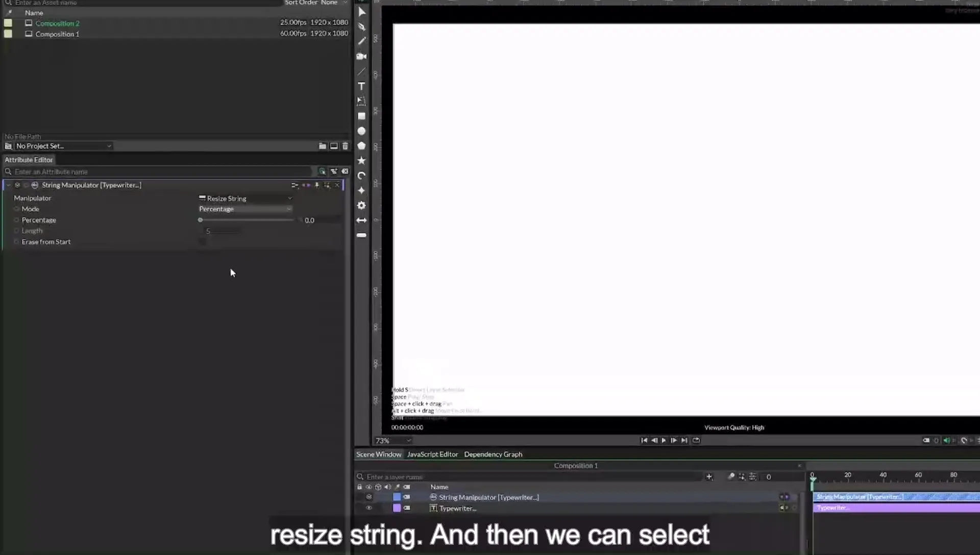
Task: Open the Sort Order None dropdown
Action: coord(316,3)
